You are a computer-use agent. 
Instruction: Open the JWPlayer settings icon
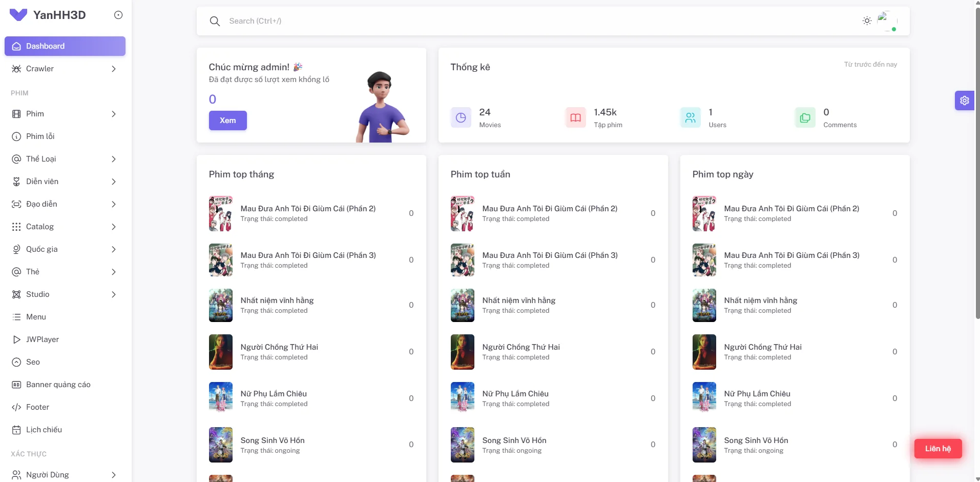coord(16,339)
